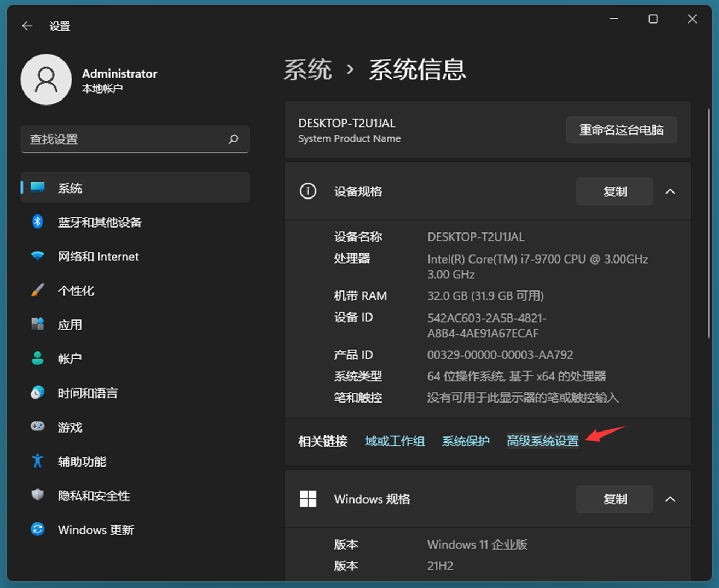Click the Windows logo beside Windows 规格
The width and height of the screenshot is (719, 588).
click(x=308, y=499)
